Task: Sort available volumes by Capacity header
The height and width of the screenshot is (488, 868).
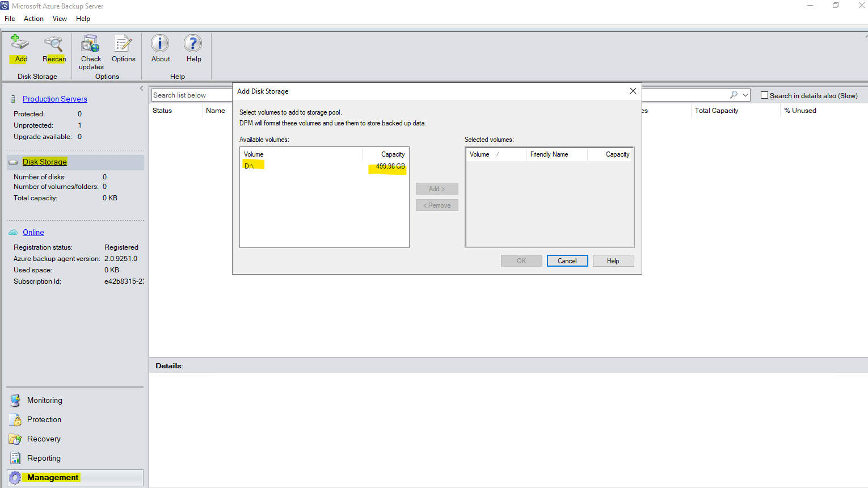Action: point(386,154)
